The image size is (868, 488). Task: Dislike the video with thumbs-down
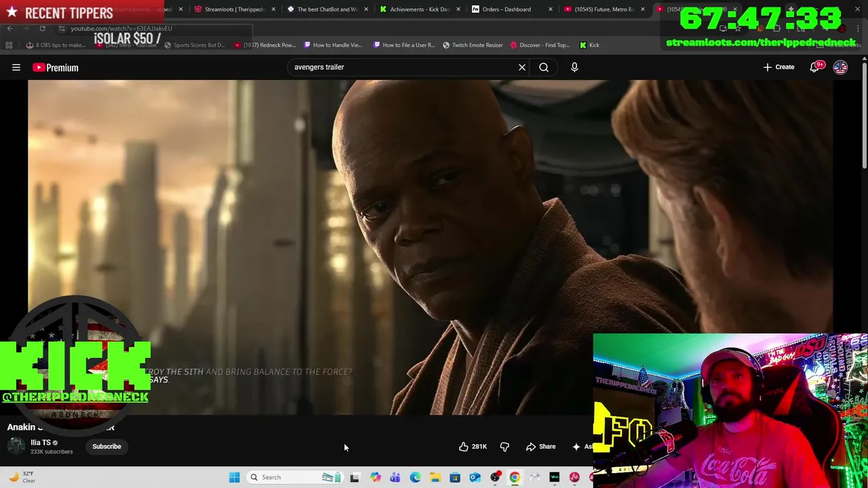point(505,447)
